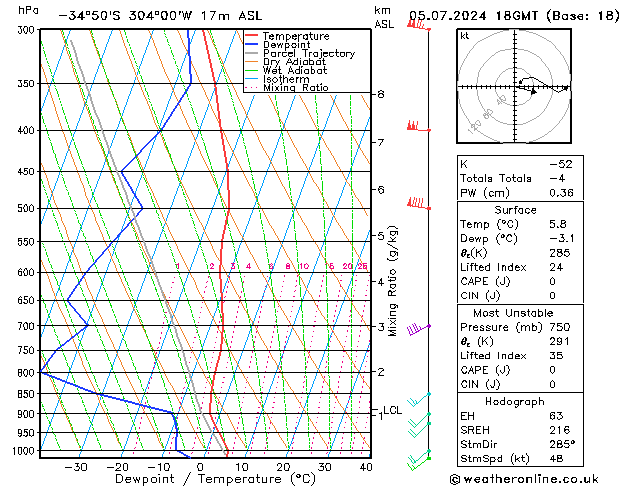This screenshot has height=486, width=629.
Task: Click the purple wind barb at 700 hPa
Action: 418,329
